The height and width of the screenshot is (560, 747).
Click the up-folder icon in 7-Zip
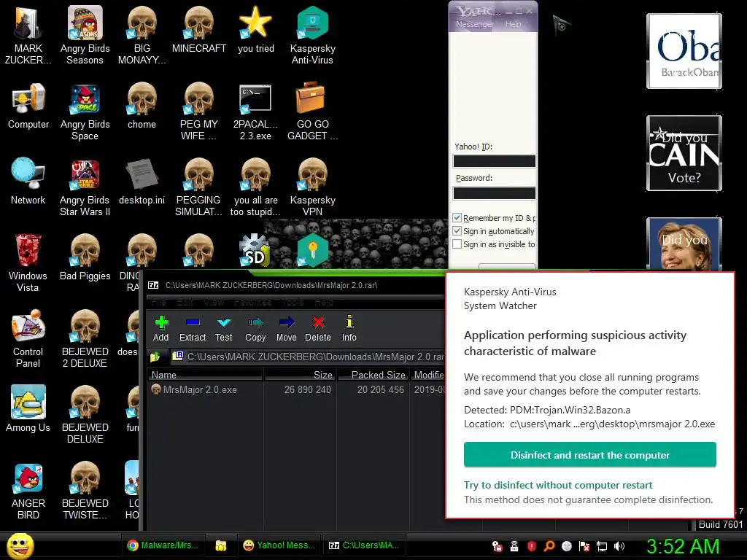(155, 357)
